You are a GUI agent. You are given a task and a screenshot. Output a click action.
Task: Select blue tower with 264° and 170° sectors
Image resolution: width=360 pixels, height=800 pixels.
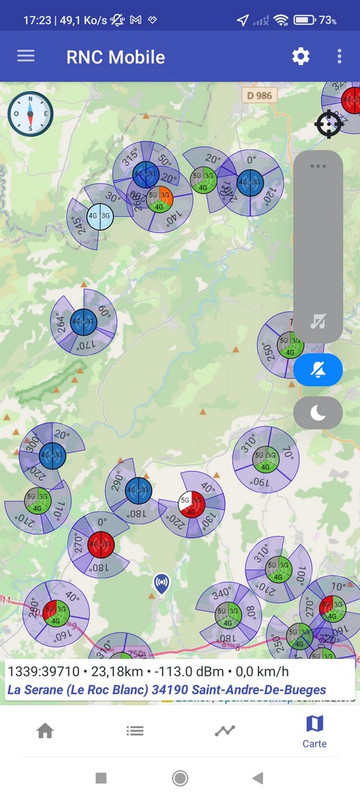[84, 322]
